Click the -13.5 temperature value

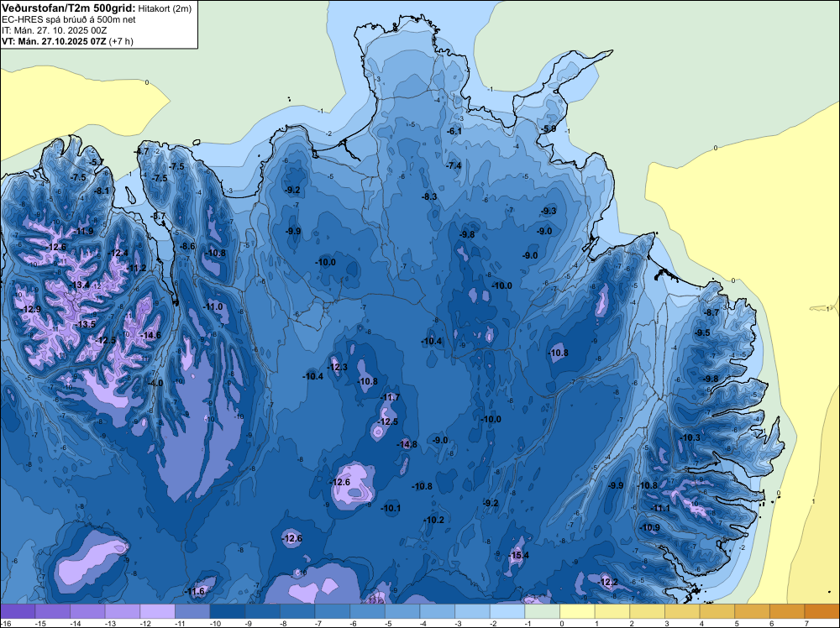86,324
